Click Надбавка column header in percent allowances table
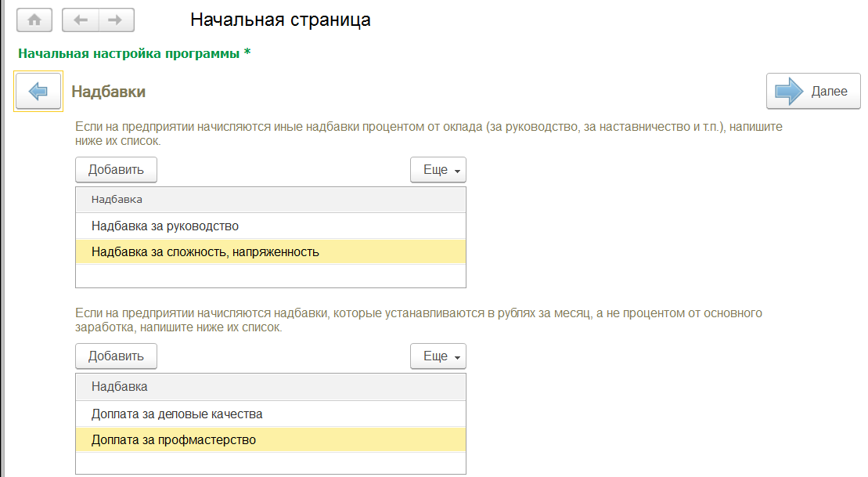This screenshot has width=868, height=477. click(x=117, y=200)
